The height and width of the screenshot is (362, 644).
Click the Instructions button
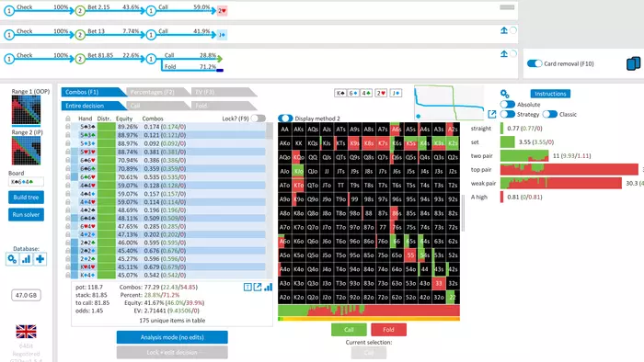[x=550, y=94]
